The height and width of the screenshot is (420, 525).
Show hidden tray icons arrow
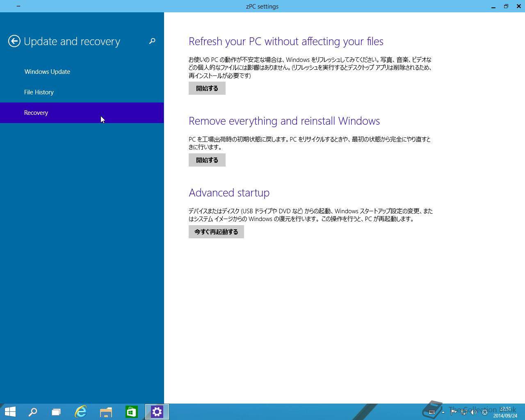click(443, 412)
